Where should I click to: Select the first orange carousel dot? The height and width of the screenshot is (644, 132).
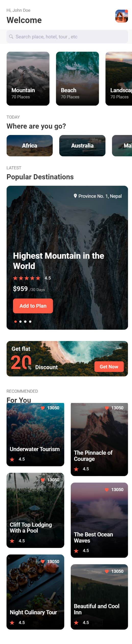point(16,321)
